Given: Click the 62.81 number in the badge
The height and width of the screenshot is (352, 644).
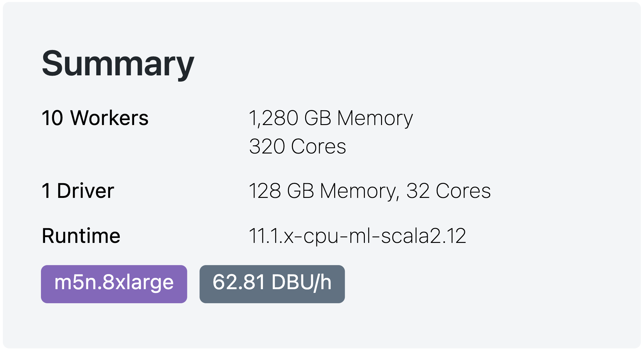Looking at the screenshot, I should [239, 282].
